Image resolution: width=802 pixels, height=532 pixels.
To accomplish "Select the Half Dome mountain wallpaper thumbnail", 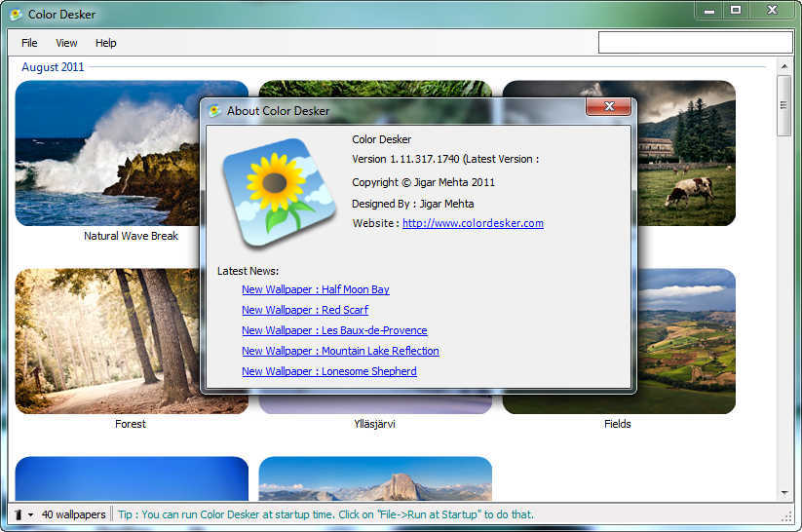I will (x=375, y=478).
